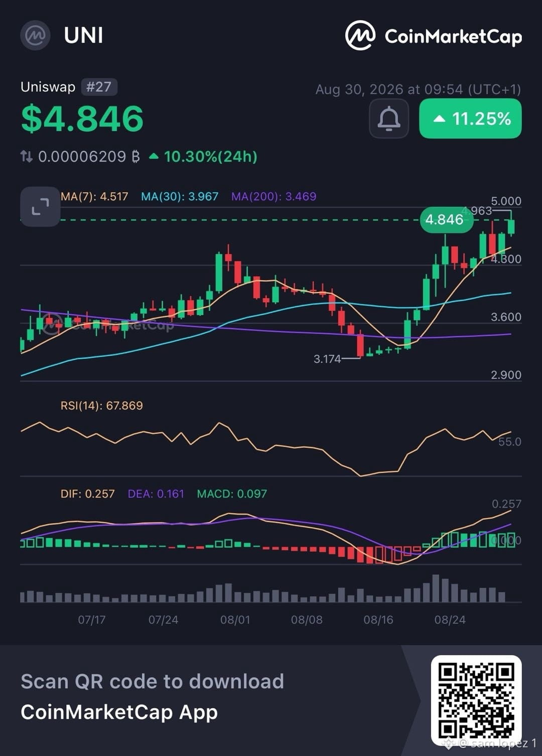542x756 pixels.
Task: Tap the Aug 30, 2026 timestamp
Action: click(418, 89)
